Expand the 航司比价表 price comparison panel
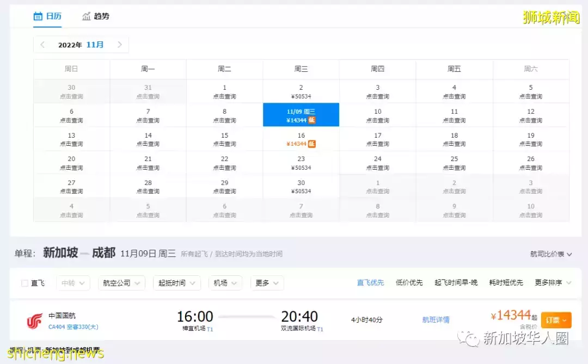This screenshot has height=364, width=588. pos(547,254)
